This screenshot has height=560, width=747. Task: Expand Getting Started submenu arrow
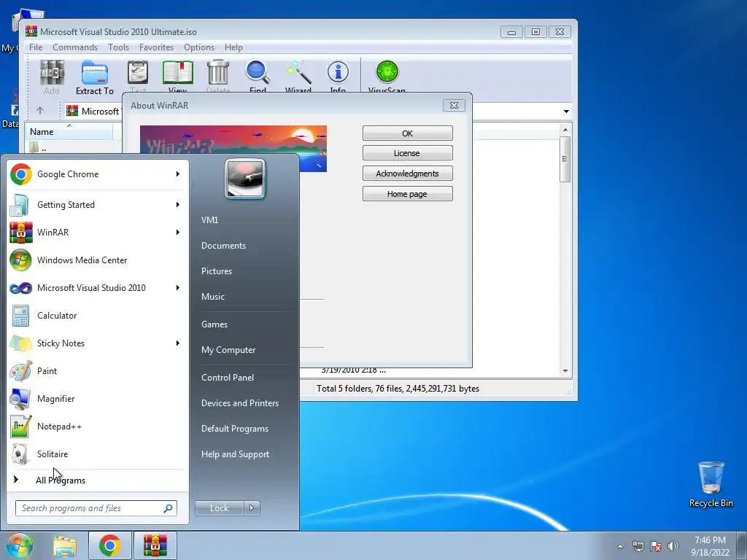178,205
